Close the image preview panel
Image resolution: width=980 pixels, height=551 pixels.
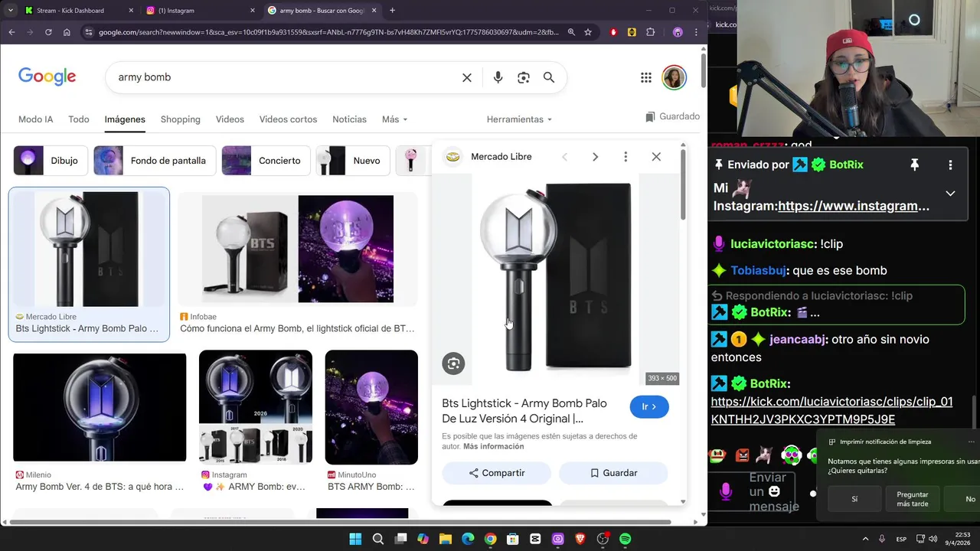point(656,157)
